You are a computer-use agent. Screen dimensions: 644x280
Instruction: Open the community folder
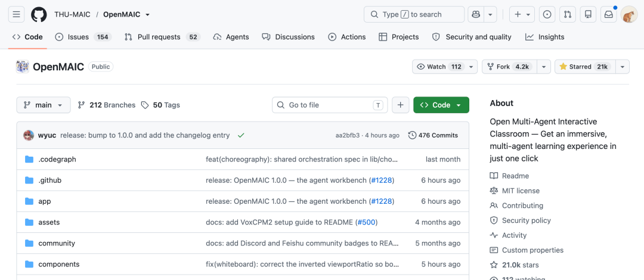[57, 243]
